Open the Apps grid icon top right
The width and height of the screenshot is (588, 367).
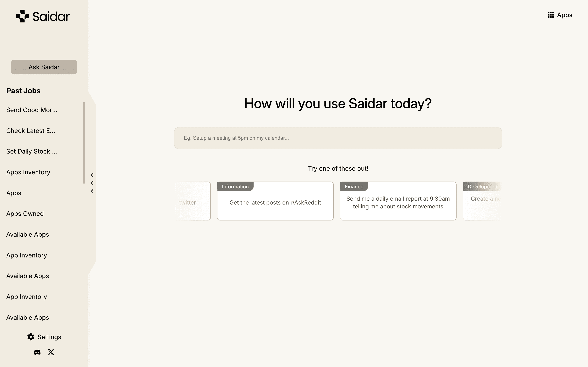click(x=551, y=15)
